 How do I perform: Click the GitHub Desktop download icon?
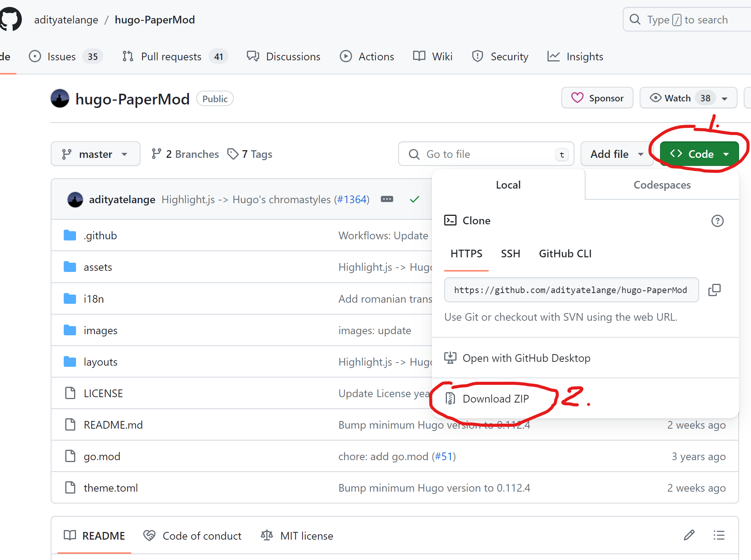point(450,358)
